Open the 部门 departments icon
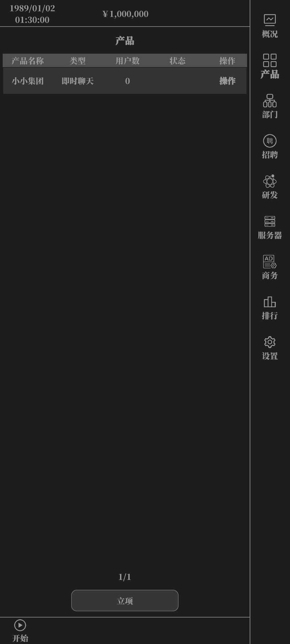This screenshot has width=290, height=644. [x=269, y=100]
